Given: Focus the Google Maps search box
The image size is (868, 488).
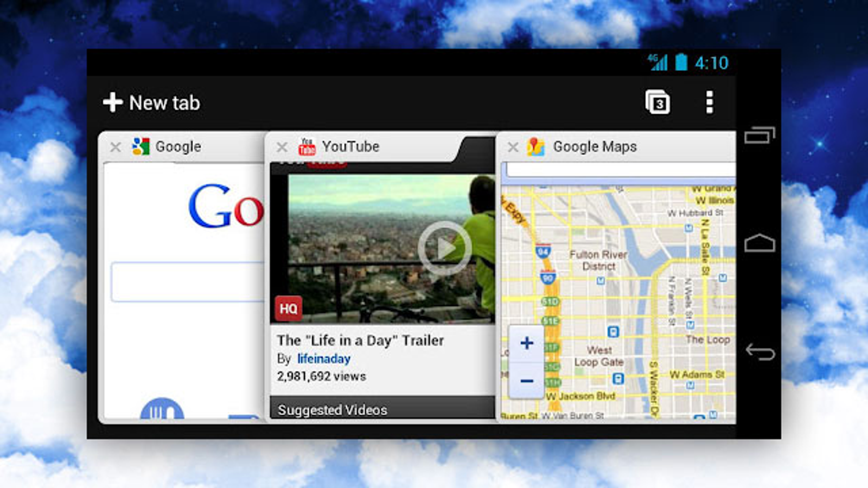Looking at the screenshot, I should (x=621, y=170).
